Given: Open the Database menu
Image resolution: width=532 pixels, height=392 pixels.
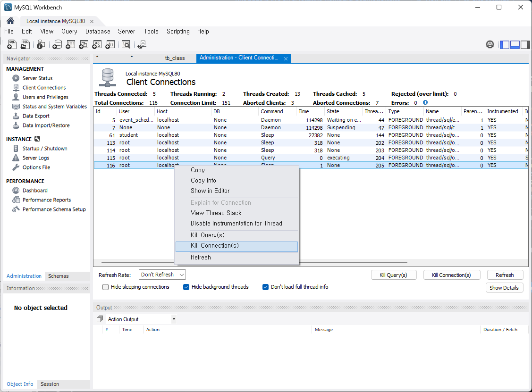Looking at the screenshot, I should (98, 32).
